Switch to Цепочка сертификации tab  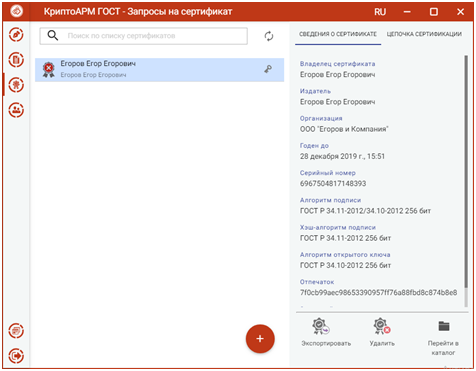coord(424,34)
